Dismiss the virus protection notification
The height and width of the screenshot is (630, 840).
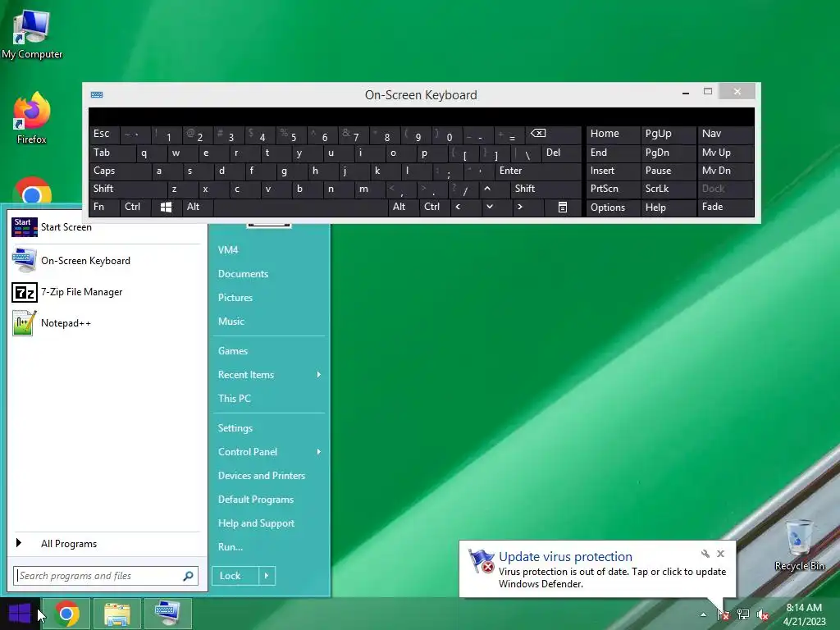[720, 554]
